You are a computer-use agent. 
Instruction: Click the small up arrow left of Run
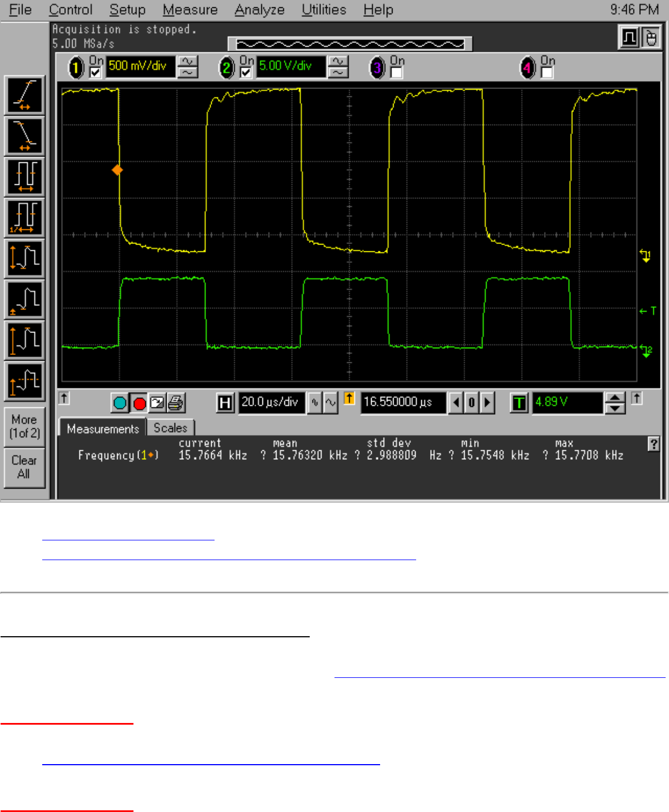64,398
